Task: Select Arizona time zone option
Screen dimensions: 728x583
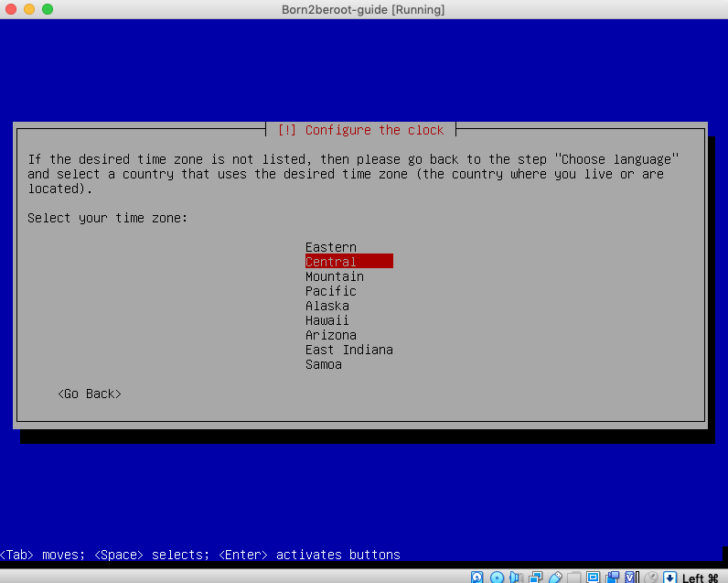Action: pyautogui.click(x=330, y=335)
